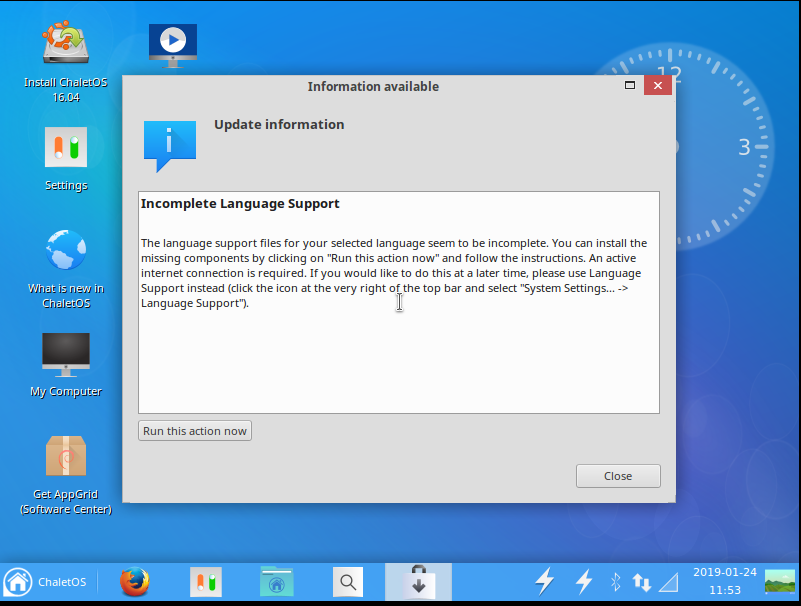Click the search magnifier in taskbar
Viewport: 801px width, 606px height.
click(347, 582)
